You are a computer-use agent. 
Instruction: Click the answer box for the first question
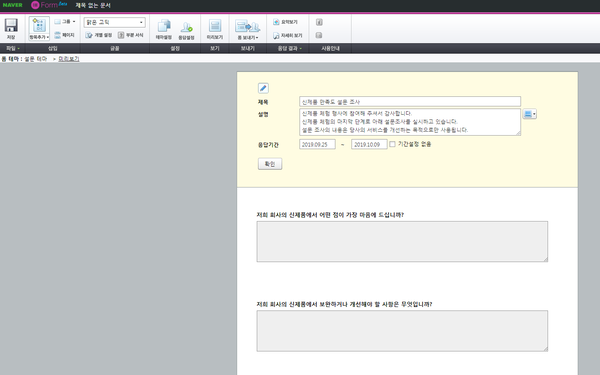tap(402, 241)
